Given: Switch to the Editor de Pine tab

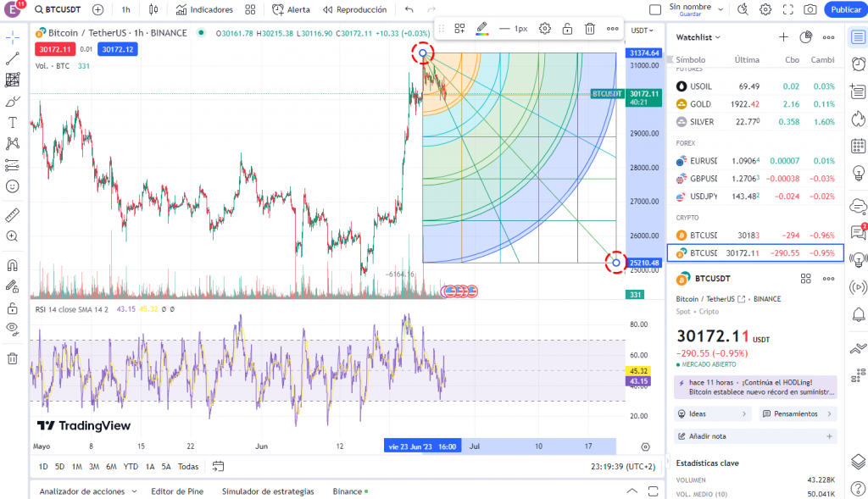Looking at the screenshot, I should pos(177,491).
